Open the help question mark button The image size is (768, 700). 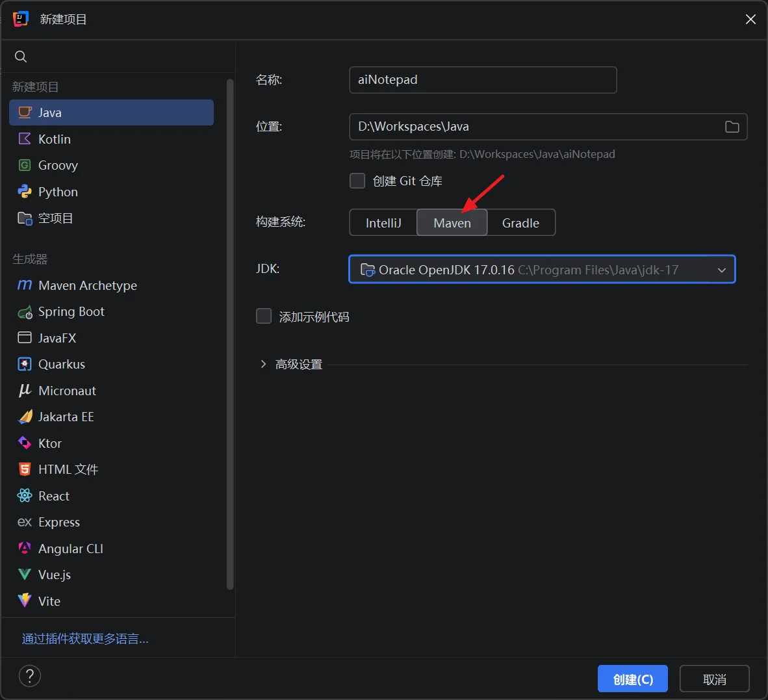point(30,676)
